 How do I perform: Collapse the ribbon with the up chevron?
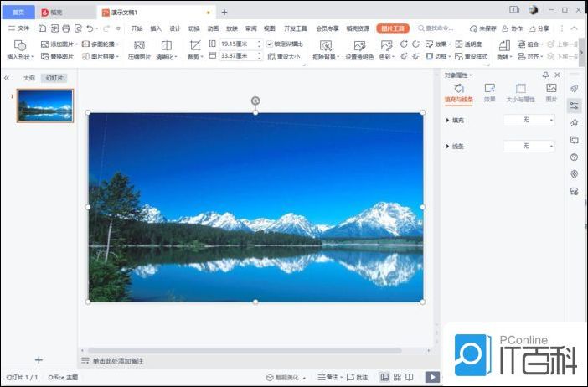coord(574,28)
